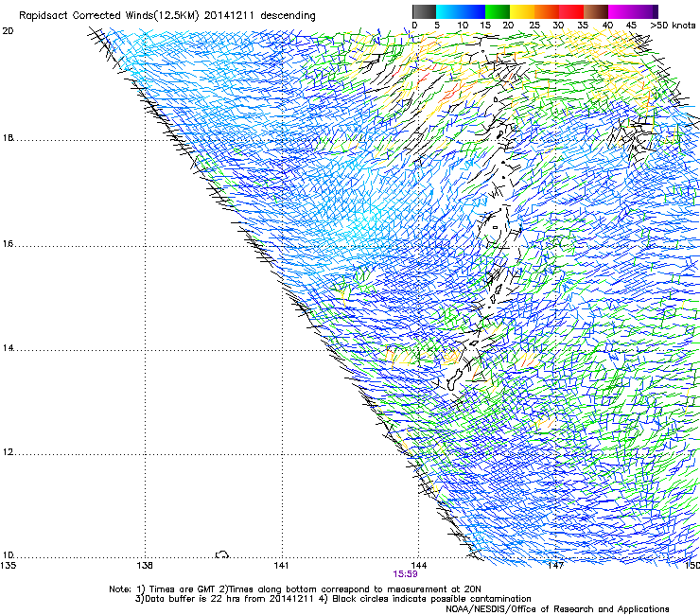Click latitude label '10' on left axis

(x=8, y=554)
